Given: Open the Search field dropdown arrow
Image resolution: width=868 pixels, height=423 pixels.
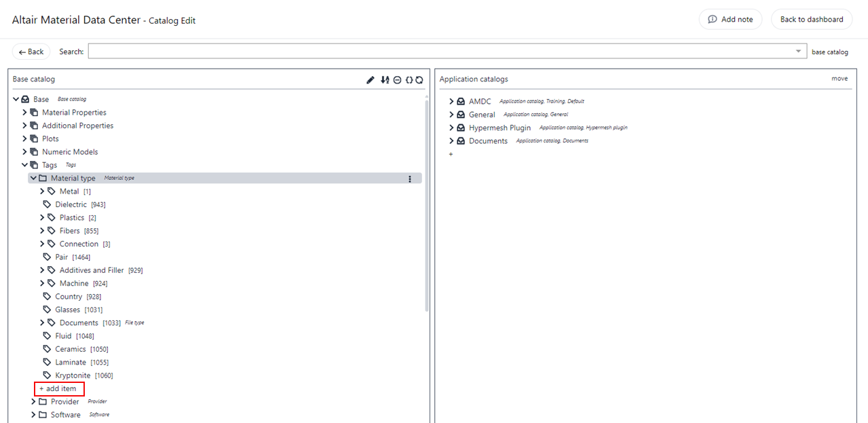Looking at the screenshot, I should 799,52.
